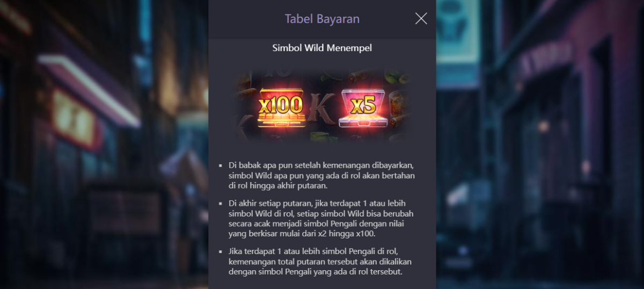Viewport: 644px width, 289px height.
Task: Click the bullet marker of the first rule
Action: pos(221,165)
